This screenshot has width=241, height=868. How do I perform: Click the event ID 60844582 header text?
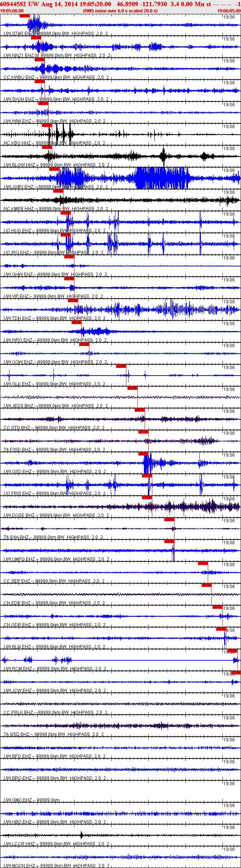pyautogui.click(x=13, y=4)
